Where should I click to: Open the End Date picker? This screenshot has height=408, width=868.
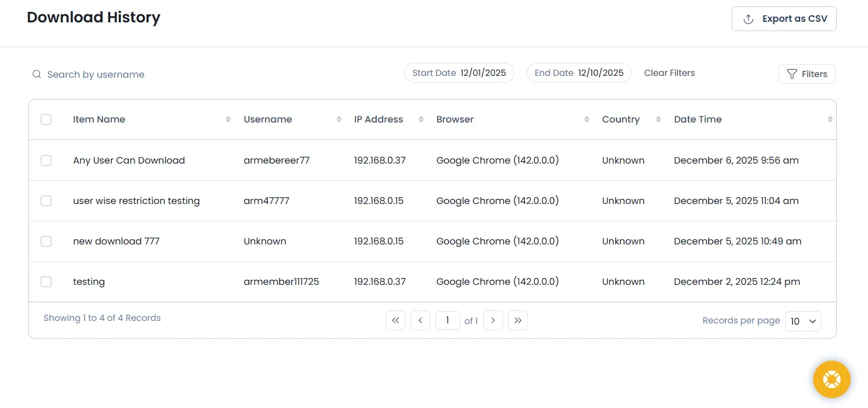[x=578, y=73]
